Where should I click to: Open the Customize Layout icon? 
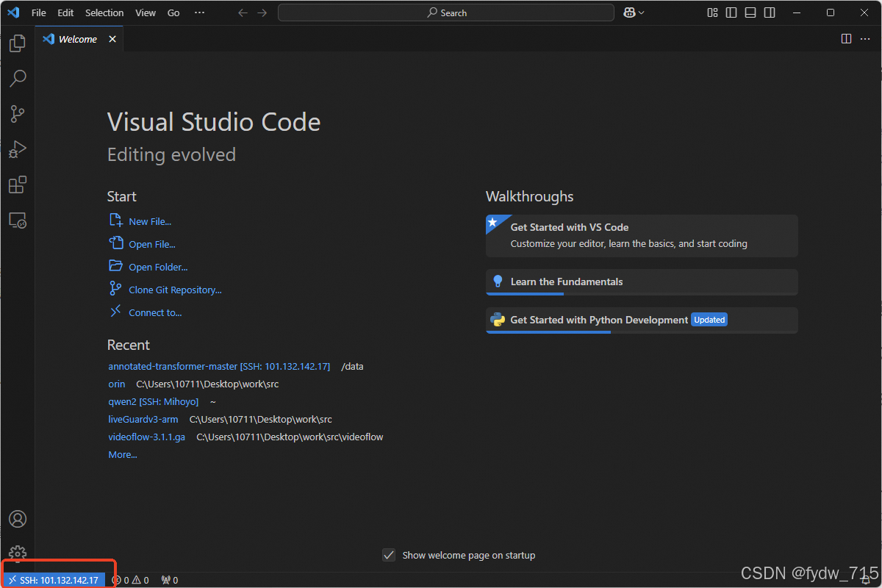(712, 12)
